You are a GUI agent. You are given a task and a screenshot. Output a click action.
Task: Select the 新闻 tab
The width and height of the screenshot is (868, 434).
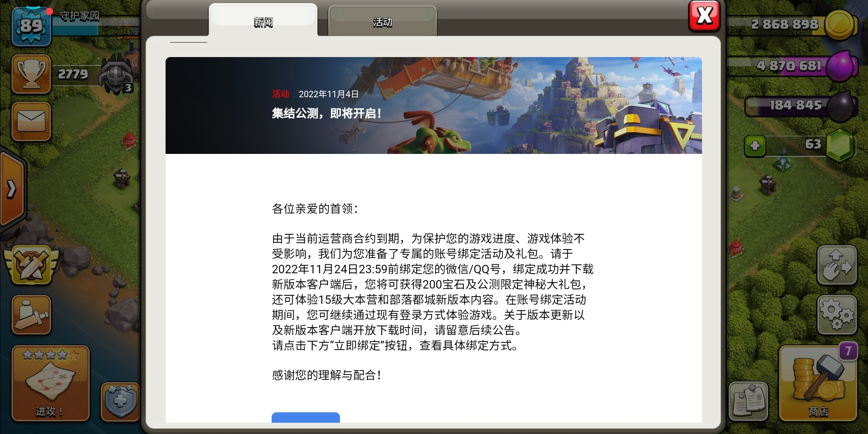[263, 21]
